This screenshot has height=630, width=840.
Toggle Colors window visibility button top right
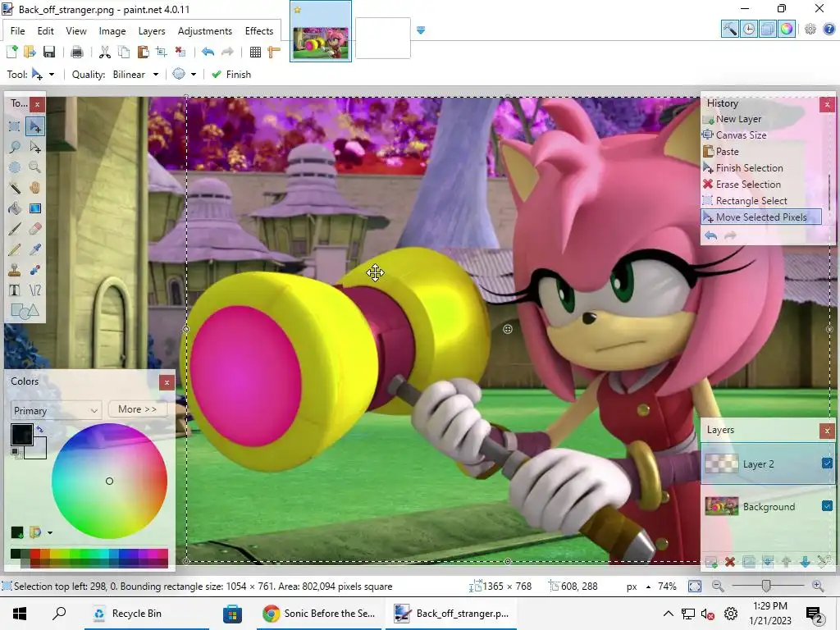click(x=787, y=29)
